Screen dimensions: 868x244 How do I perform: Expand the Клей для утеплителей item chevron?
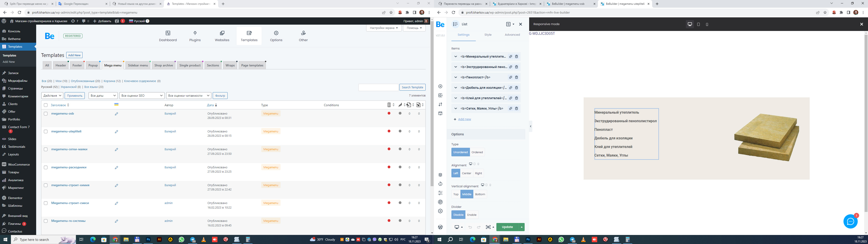(455, 98)
